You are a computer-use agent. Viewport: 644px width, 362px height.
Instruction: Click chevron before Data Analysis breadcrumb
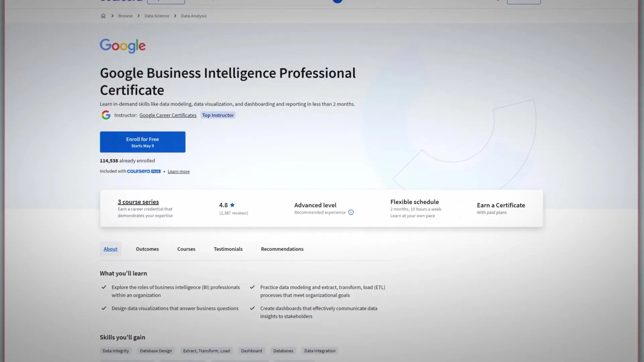[175, 16]
